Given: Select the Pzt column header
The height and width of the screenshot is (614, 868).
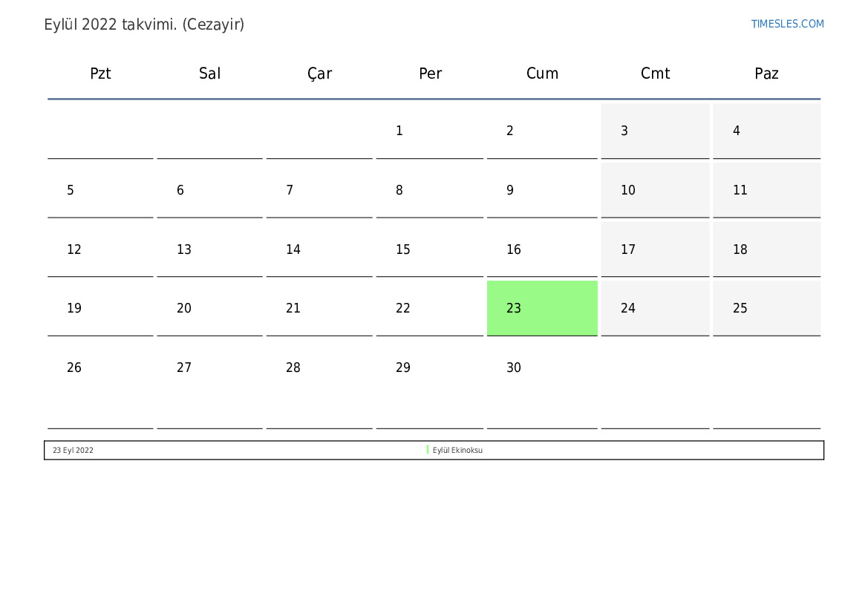Looking at the screenshot, I should [100, 74].
